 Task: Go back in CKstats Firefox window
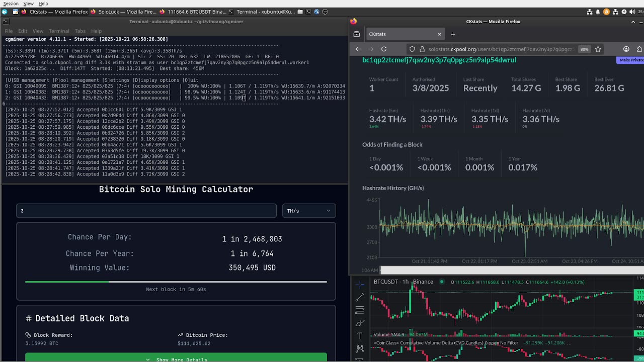(358, 49)
